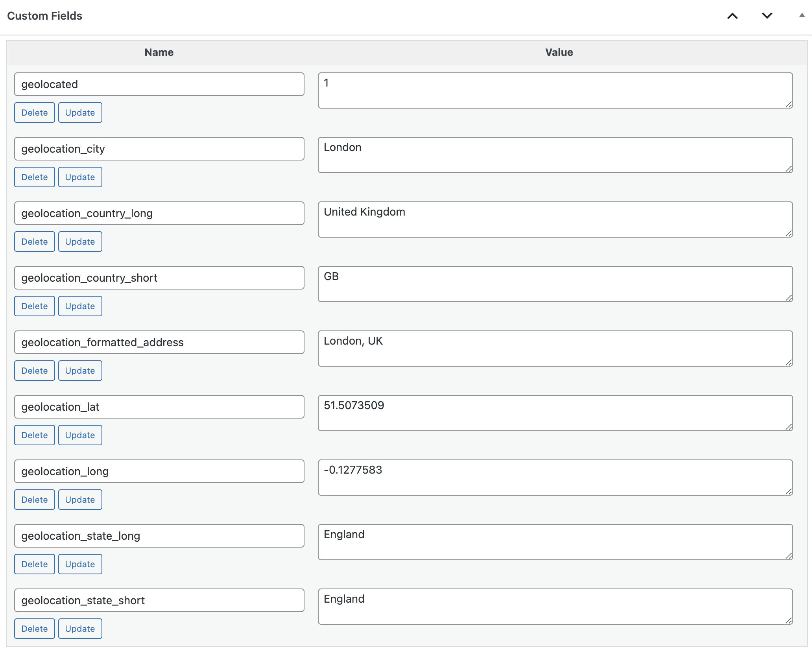Select the geolocation_city name input
812x653 pixels.
coord(159,149)
